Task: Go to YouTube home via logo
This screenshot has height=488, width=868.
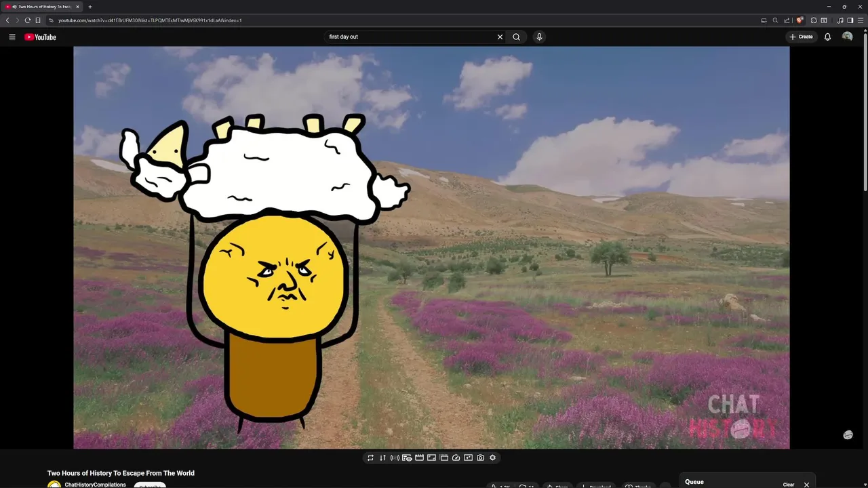Action: (x=40, y=37)
